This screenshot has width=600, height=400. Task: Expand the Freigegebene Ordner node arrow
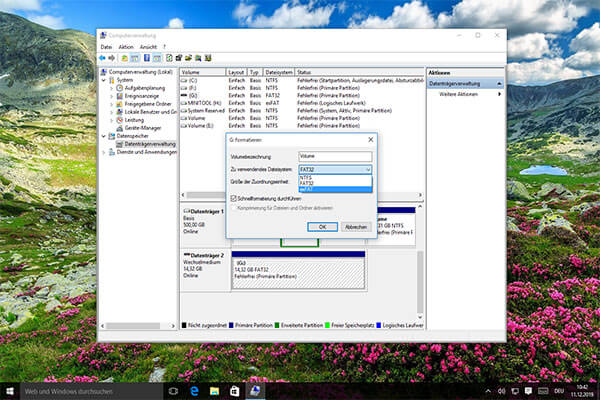112,104
